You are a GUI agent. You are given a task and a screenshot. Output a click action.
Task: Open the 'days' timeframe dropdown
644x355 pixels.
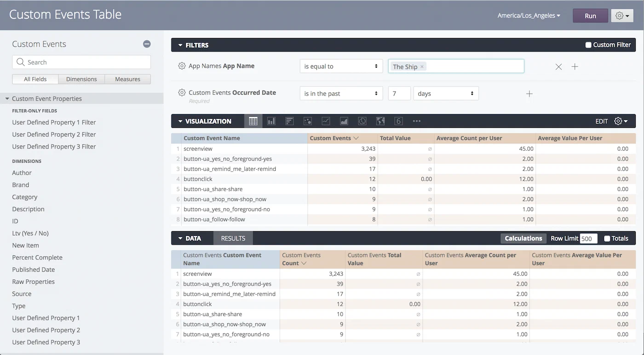click(445, 93)
